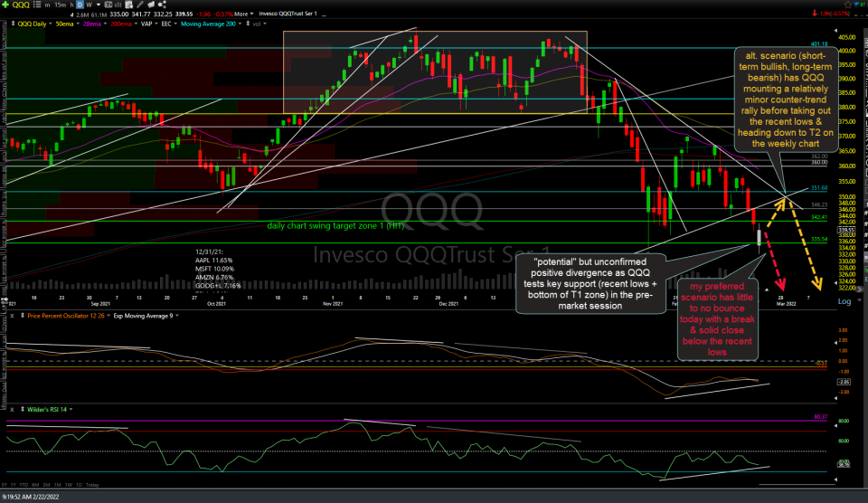Expand the More dropdown in quote line
Image resolution: width=868 pixels, height=503 pixels.
pos(244,14)
